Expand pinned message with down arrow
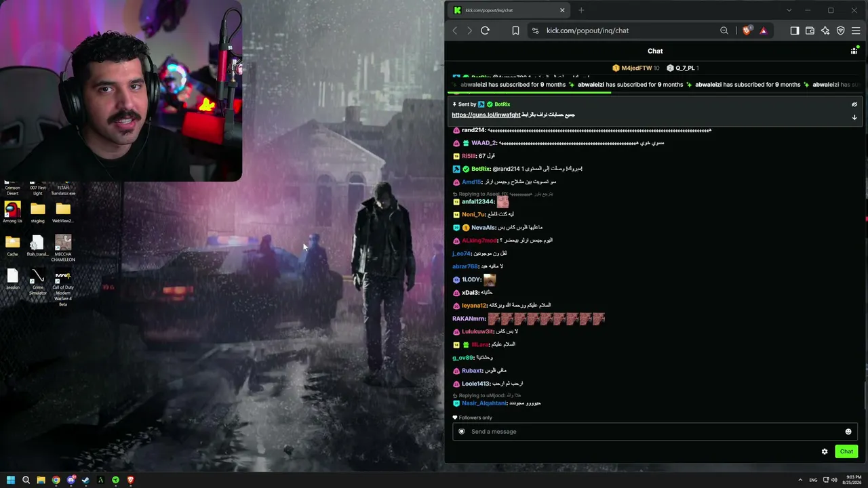The height and width of the screenshot is (488, 868). pyautogui.click(x=854, y=117)
